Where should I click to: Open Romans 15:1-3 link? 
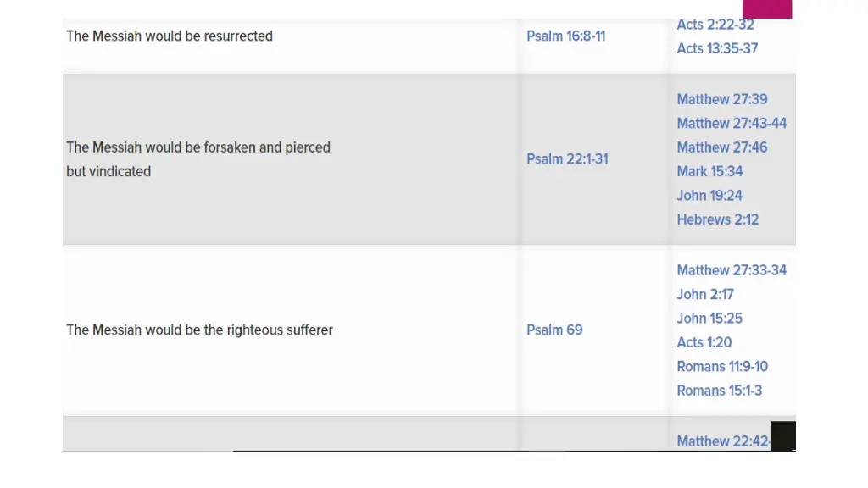click(720, 391)
